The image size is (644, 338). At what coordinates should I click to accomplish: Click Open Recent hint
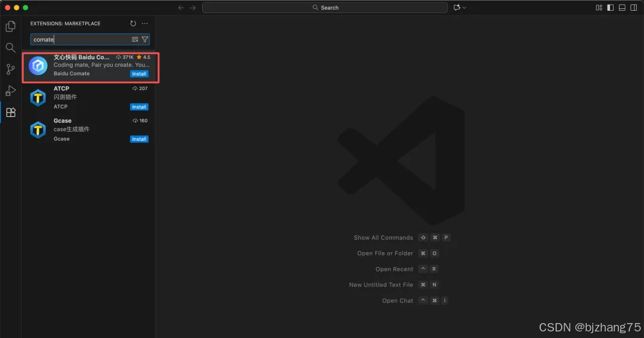(x=394, y=269)
